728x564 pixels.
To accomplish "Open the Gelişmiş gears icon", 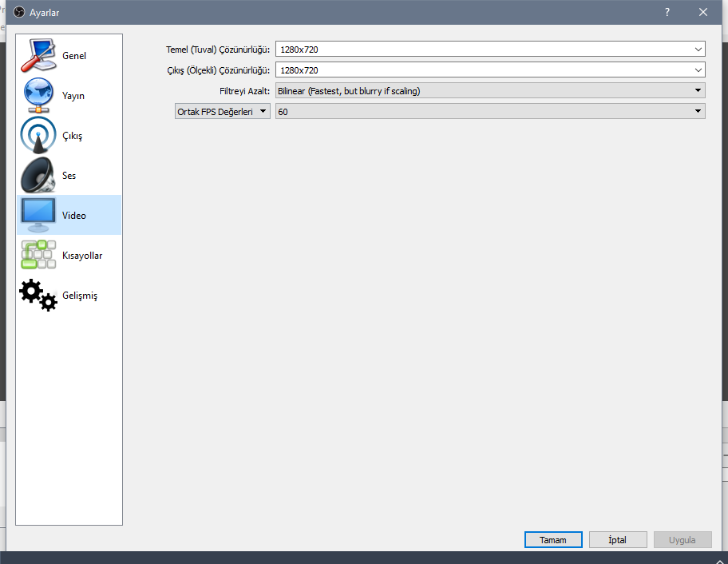I will 38,295.
